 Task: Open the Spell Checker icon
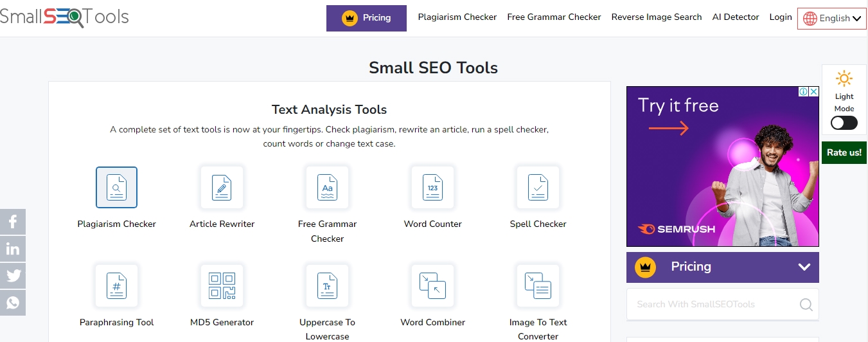click(538, 187)
